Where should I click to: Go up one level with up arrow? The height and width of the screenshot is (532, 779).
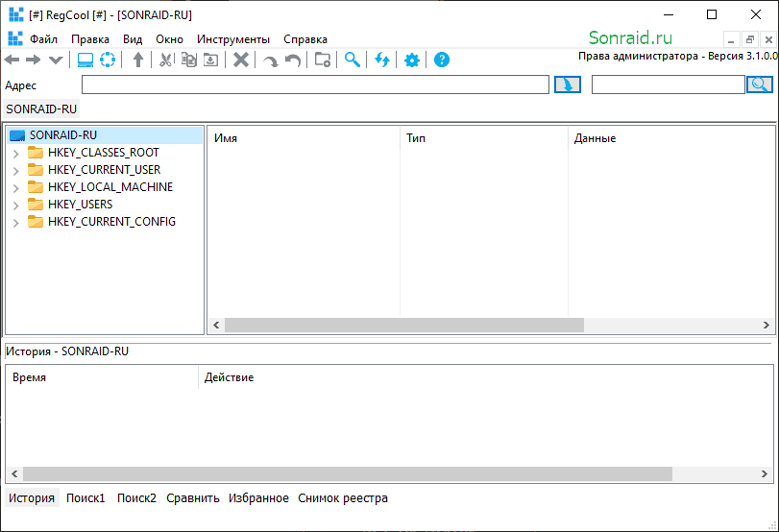tap(138, 60)
